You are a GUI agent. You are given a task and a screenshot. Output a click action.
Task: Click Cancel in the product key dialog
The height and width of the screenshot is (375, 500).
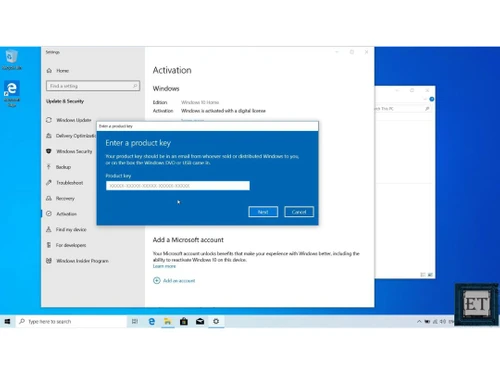click(299, 212)
